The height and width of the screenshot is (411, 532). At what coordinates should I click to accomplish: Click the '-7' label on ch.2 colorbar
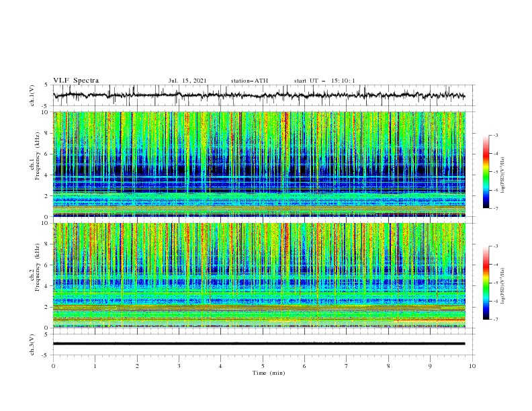tap(496, 319)
